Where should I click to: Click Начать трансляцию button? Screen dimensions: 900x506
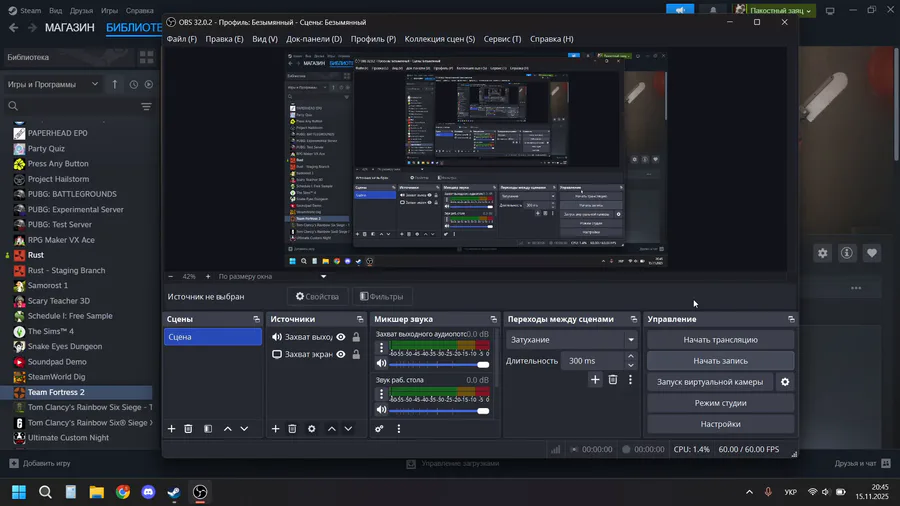tap(720, 340)
